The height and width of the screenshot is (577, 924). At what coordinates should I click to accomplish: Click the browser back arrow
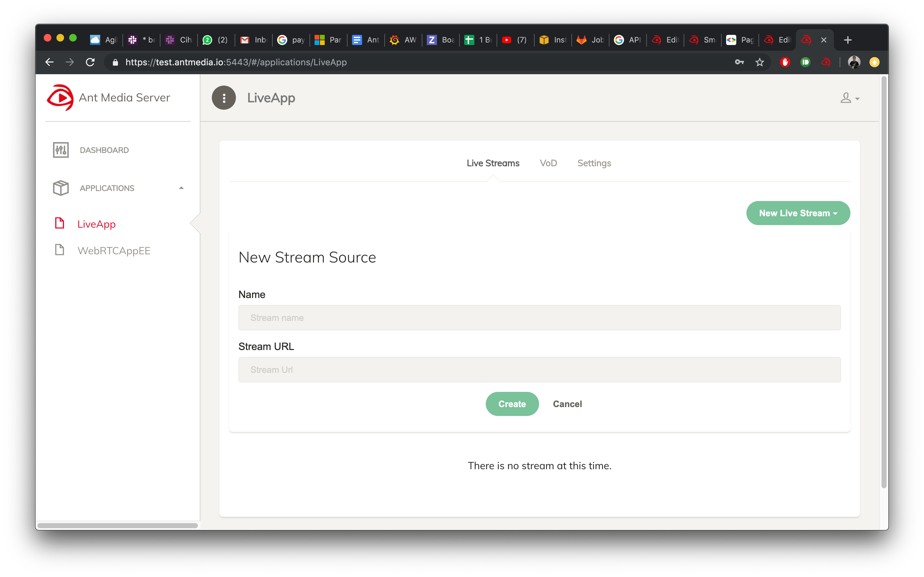click(x=49, y=62)
